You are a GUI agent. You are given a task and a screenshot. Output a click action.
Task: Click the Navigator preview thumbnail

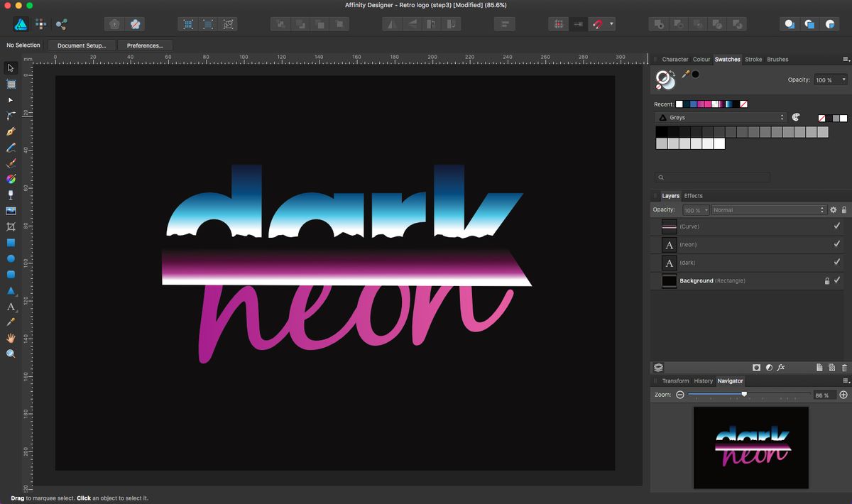(x=750, y=448)
